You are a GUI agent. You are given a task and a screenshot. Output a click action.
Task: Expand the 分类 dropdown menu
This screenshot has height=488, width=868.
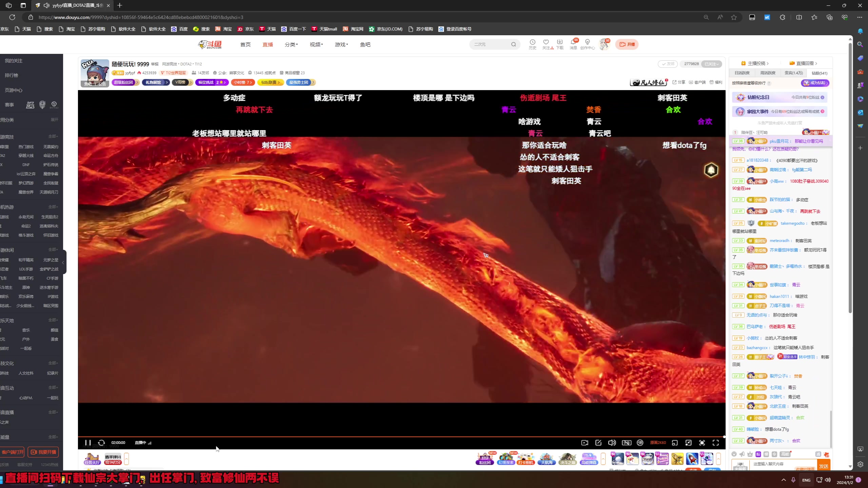[x=291, y=44]
